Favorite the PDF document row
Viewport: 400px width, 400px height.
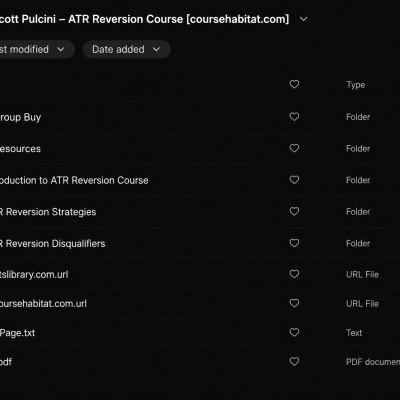pos(294,361)
